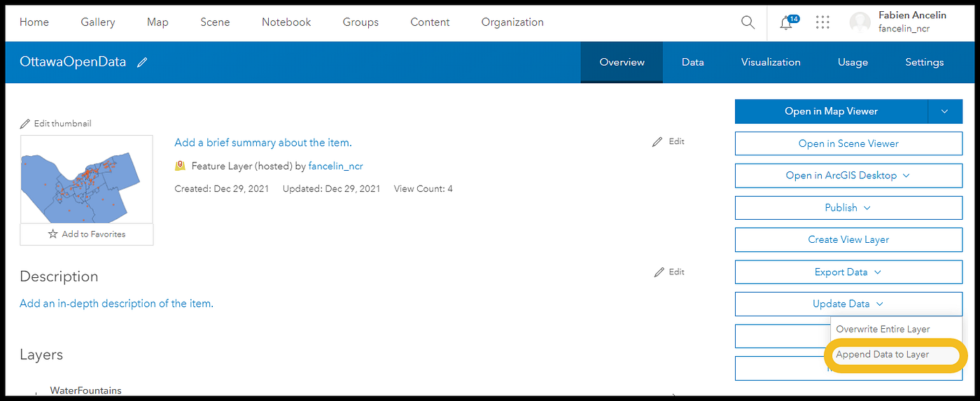This screenshot has width=980, height=401.
Task: Click the Open in Scene Viewer button
Action: click(848, 143)
